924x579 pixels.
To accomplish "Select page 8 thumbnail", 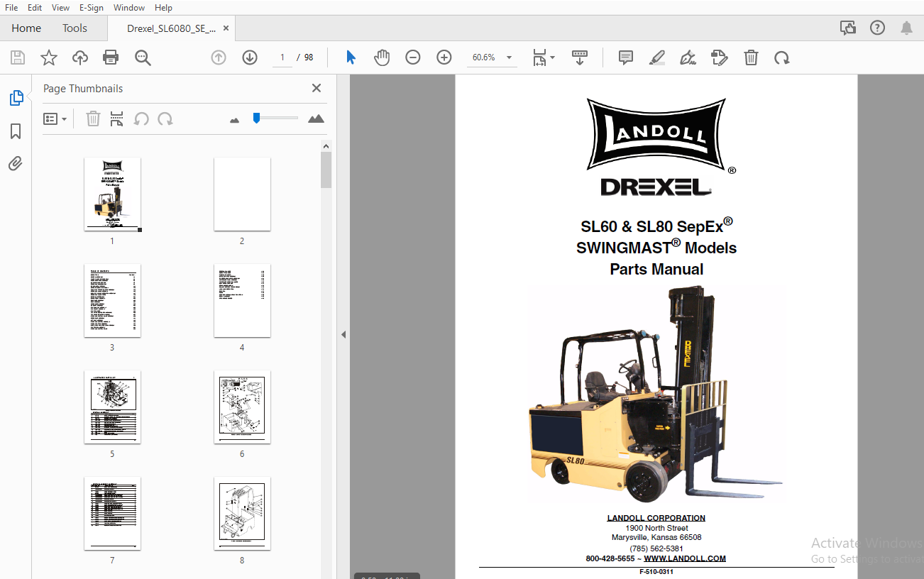I will (x=242, y=514).
